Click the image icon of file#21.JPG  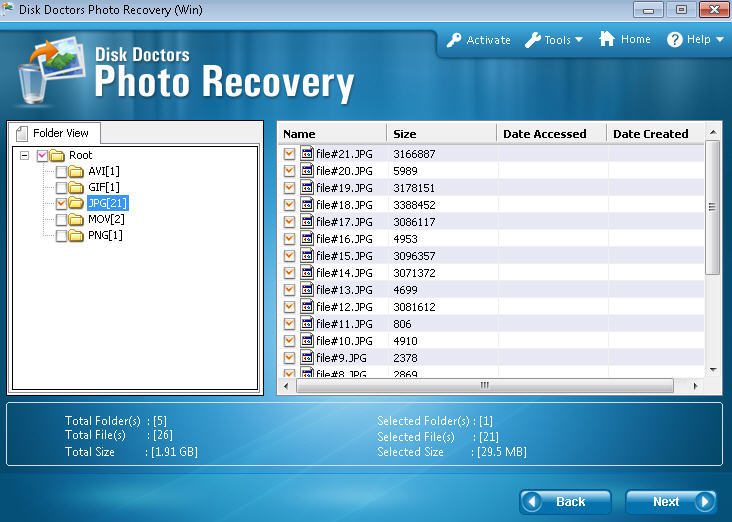click(307, 153)
